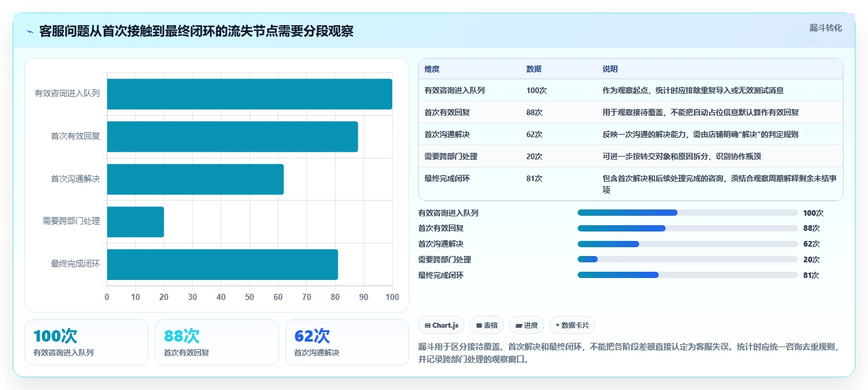
Task: Click the 有效咨询进入队列 bar in the chart
Action: pyautogui.click(x=250, y=94)
